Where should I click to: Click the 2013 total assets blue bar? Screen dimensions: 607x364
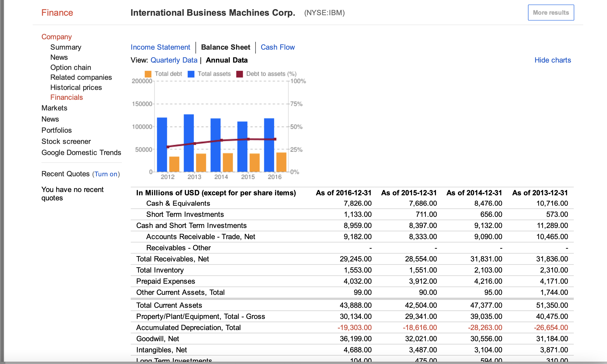click(189, 143)
